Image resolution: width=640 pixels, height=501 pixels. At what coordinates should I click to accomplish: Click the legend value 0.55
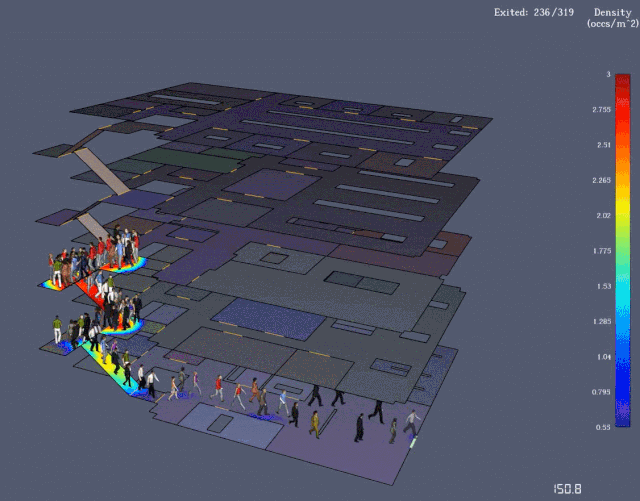[x=604, y=427]
